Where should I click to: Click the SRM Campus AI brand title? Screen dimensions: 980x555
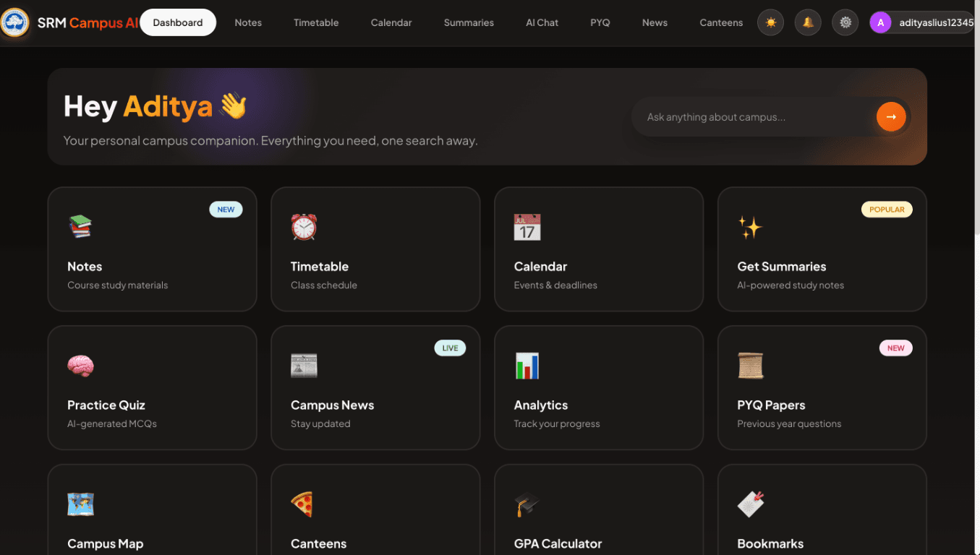[88, 22]
